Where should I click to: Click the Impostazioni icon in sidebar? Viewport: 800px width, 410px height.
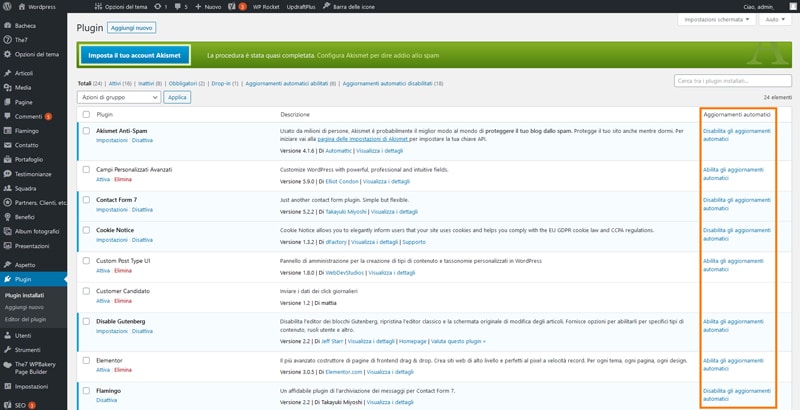pyautogui.click(x=7, y=387)
